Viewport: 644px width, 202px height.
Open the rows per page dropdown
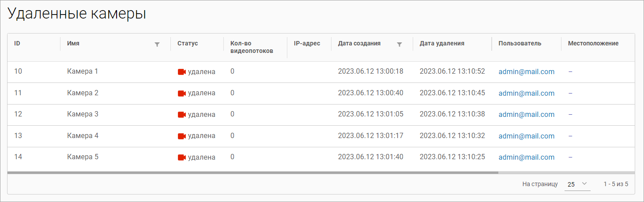pos(577,184)
